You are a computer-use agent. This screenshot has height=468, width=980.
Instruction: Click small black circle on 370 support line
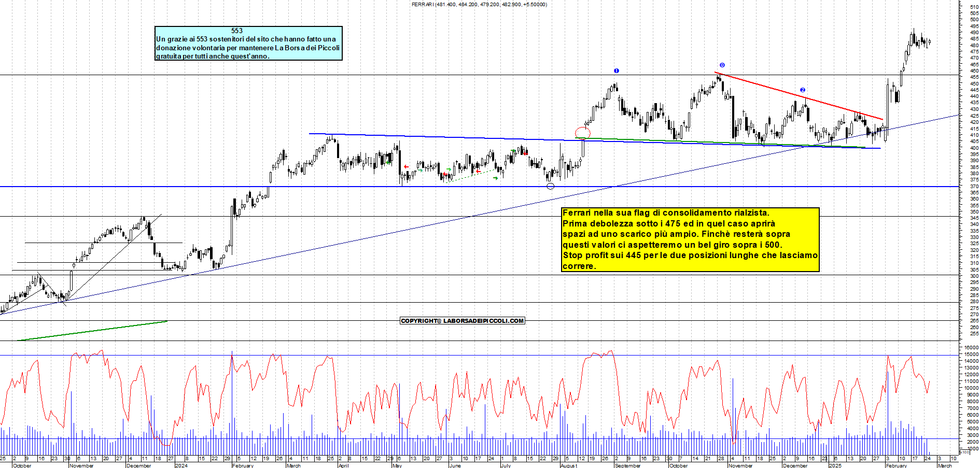click(551, 186)
